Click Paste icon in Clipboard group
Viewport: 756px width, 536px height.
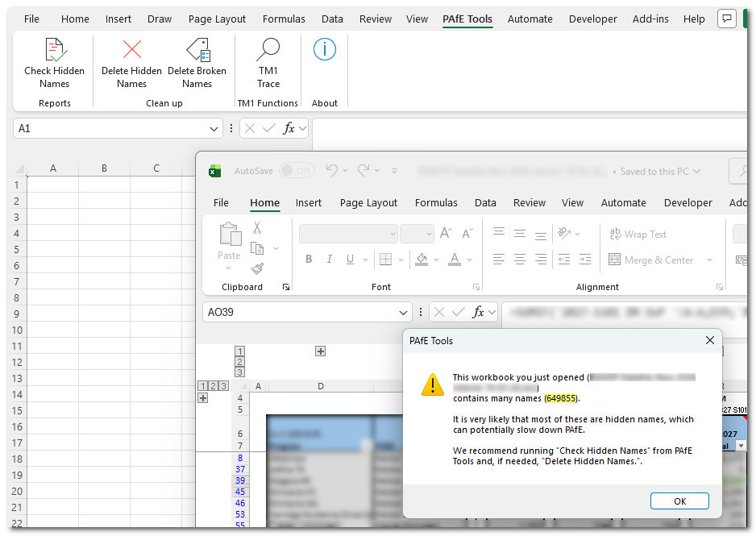[230, 235]
